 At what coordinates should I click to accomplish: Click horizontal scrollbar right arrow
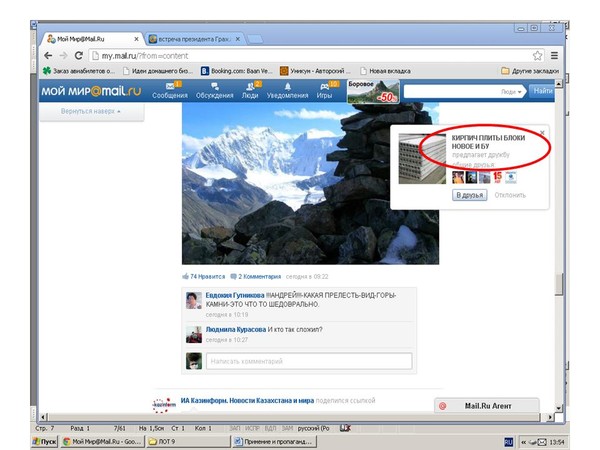[550, 417]
